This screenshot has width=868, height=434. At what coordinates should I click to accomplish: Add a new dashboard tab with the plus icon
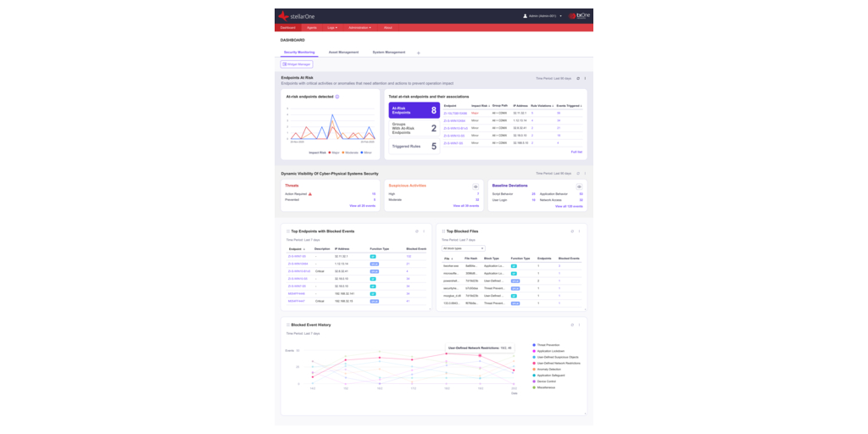coord(418,53)
